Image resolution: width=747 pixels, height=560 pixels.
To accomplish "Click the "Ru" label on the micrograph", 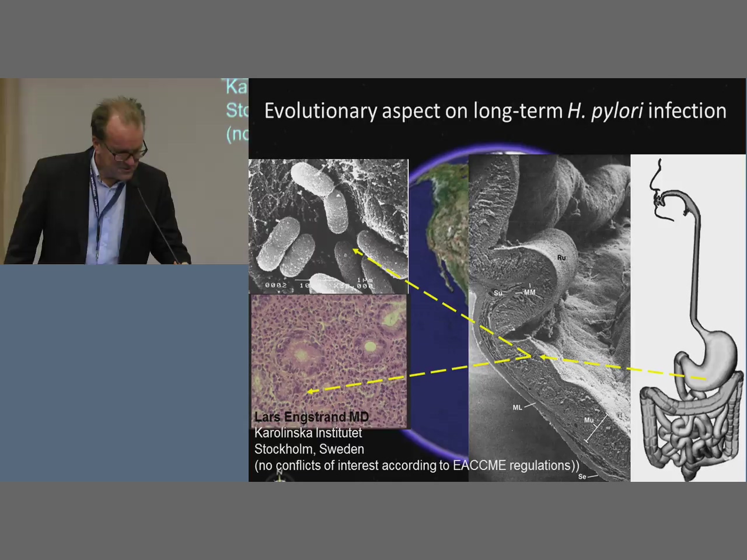I will (561, 257).
